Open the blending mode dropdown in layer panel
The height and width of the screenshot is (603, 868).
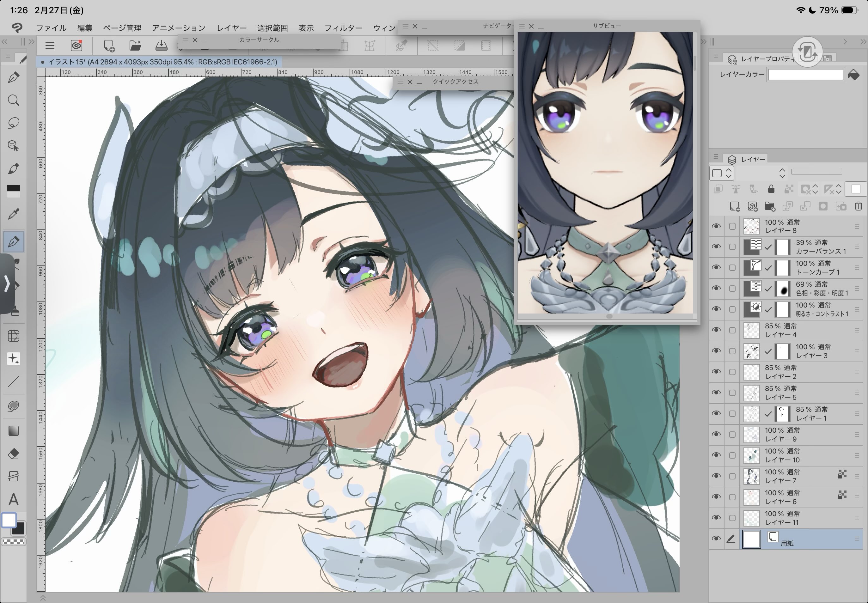pyautogui.click(x=722, y=173)
